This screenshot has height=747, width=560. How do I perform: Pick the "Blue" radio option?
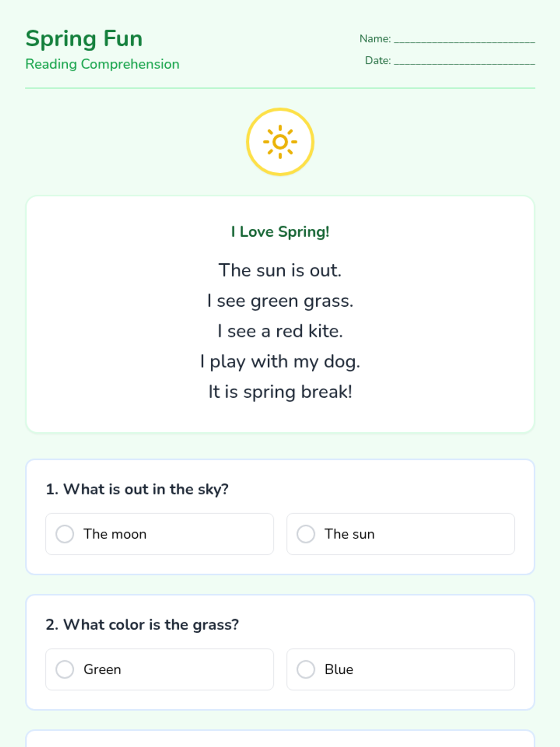point(306,669)
